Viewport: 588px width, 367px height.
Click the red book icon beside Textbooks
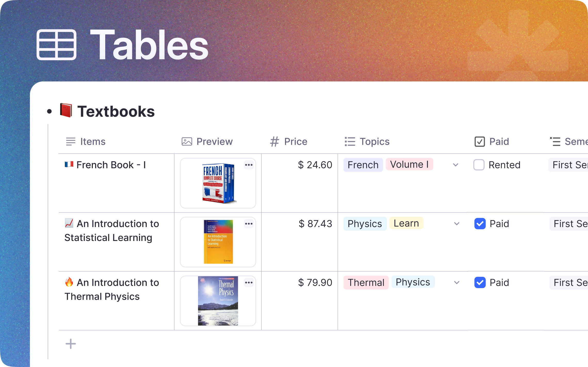(x=66, y=111)
